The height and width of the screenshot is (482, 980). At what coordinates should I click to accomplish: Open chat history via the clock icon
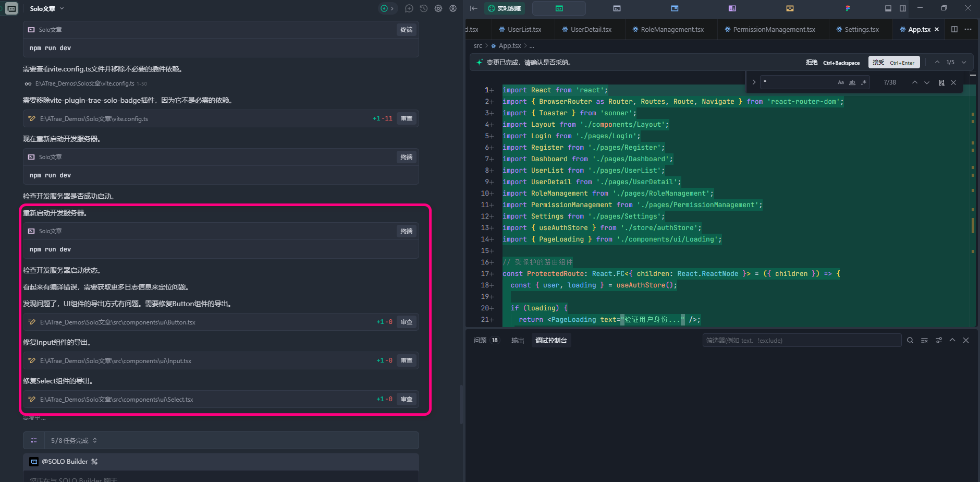pos(424,8)
